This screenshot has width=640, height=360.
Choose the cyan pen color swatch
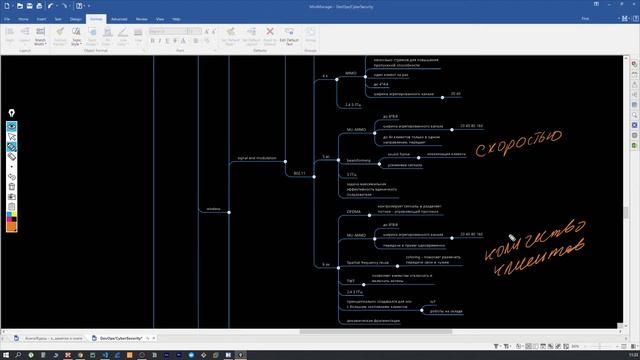(x=9, y=214)
